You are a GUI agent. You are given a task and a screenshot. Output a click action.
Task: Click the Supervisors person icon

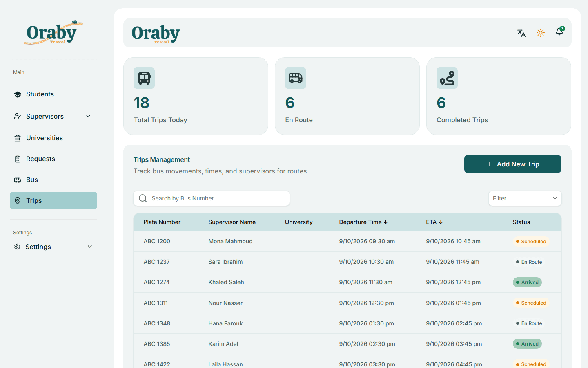click(18, 117)
